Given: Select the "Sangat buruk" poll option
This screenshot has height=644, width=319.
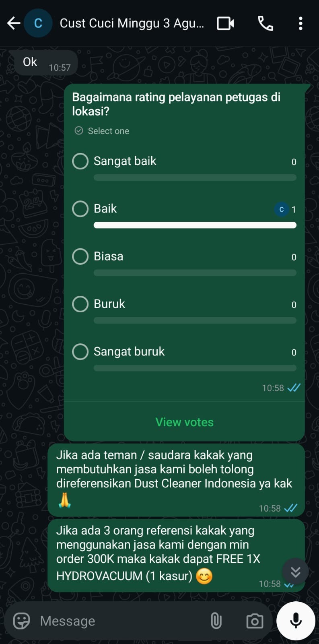Looking at the screenshot, I should 184,357.
